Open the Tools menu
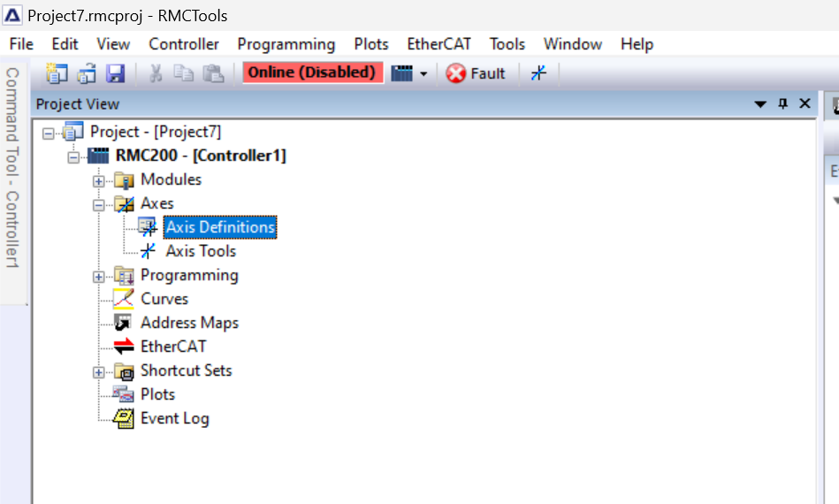The width and height of the screenshot is (839, 504). 507,44
